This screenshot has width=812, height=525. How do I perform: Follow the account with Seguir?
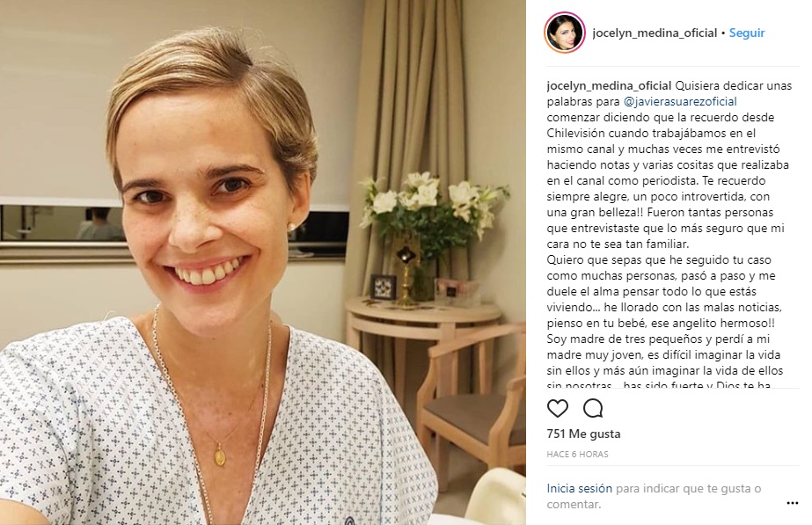(x=747, y=33)
